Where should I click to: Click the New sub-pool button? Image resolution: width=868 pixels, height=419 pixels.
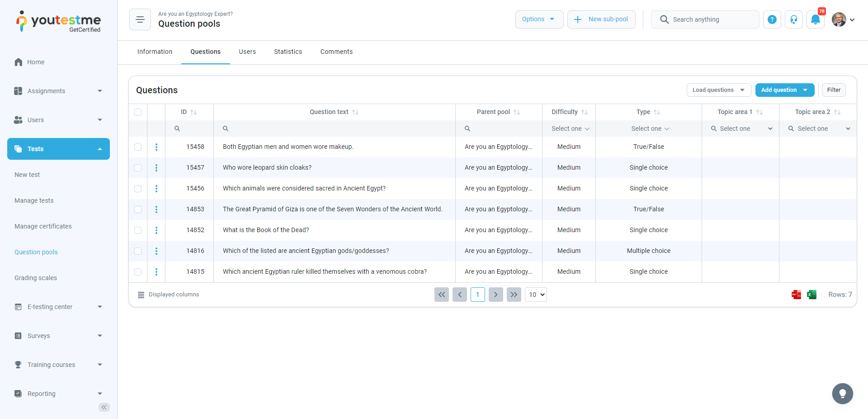click(601, 19)
